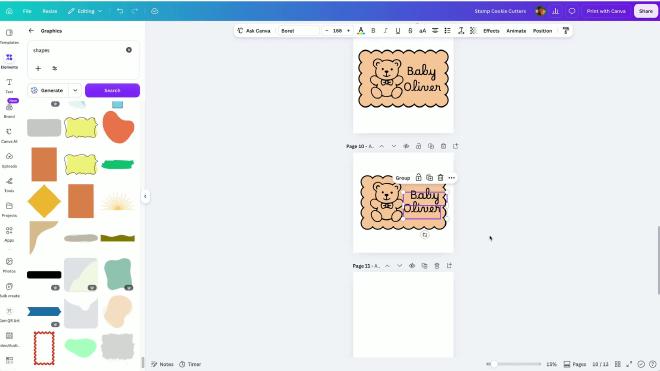660x371 pixels.
Task: Go to Canva home icon
Action: (9, 11)
